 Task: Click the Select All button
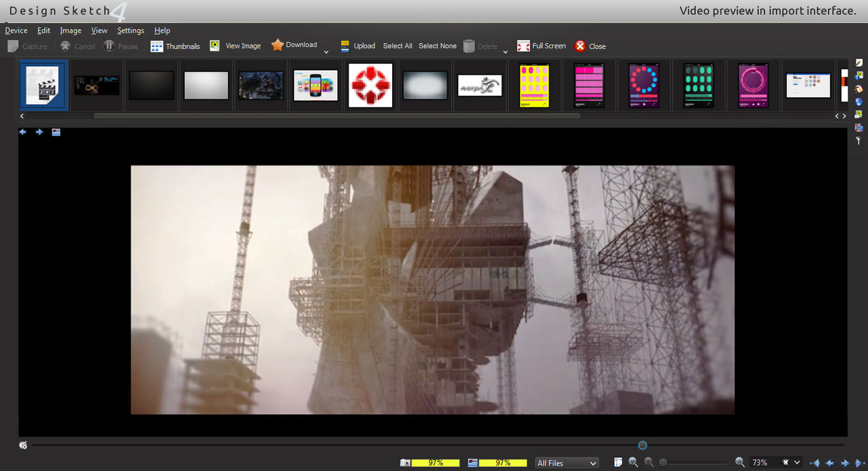[398, 46]
